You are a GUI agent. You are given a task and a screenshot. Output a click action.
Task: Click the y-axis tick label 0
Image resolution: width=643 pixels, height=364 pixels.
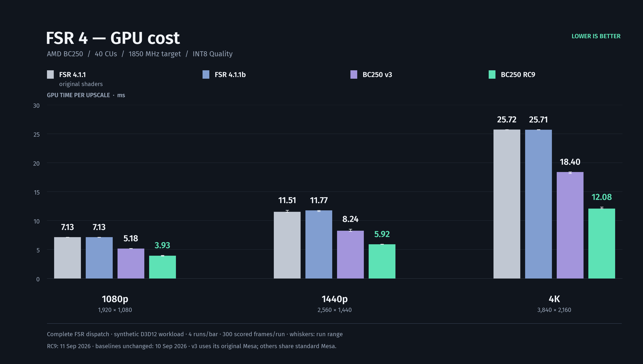click(x=38, y=279)
